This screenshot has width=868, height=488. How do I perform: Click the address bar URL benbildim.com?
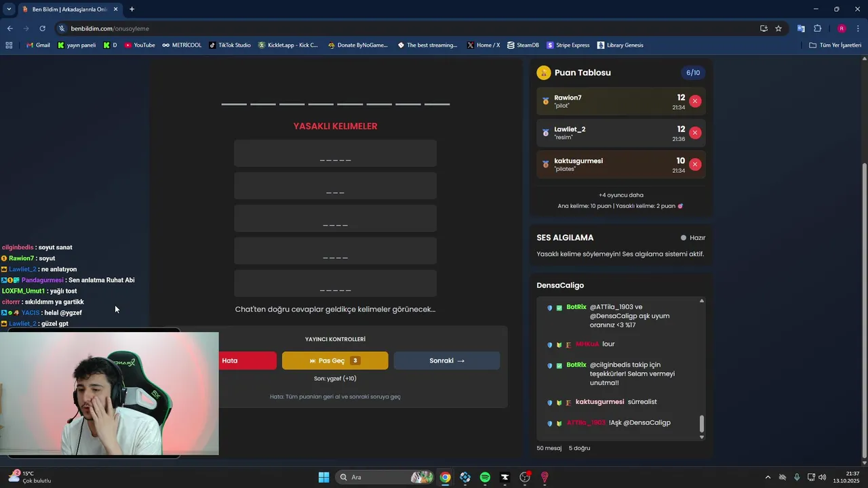point(110,28)
